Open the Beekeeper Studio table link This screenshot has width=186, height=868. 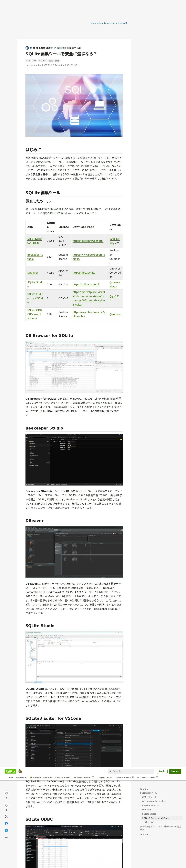(35, 257)
